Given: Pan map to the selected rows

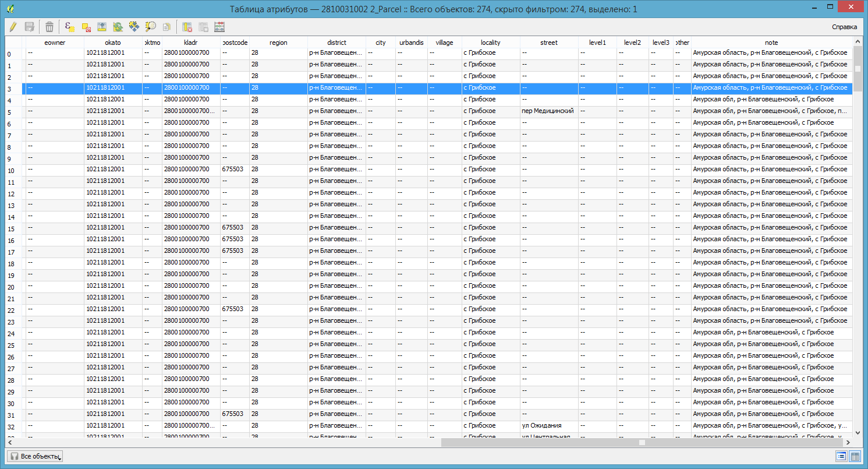Looking at the screenshot, I should pyautogui.click(x=134, y=27).
